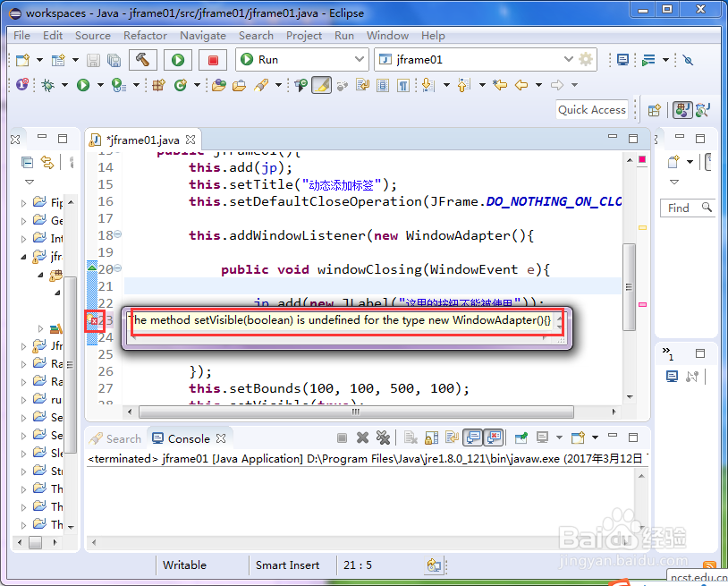Screen dimensions: 728x586
Task: Click the Build hammer icon
Action: [142, 59]
